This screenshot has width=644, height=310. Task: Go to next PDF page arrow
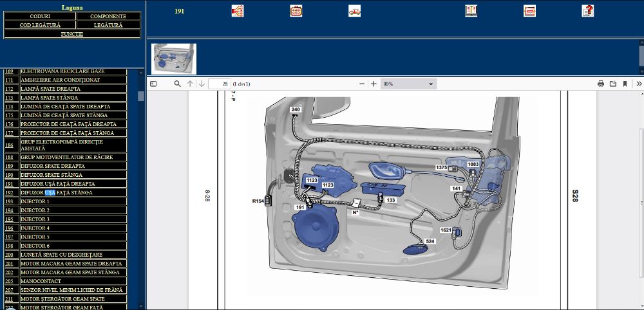tap(202, 84)
